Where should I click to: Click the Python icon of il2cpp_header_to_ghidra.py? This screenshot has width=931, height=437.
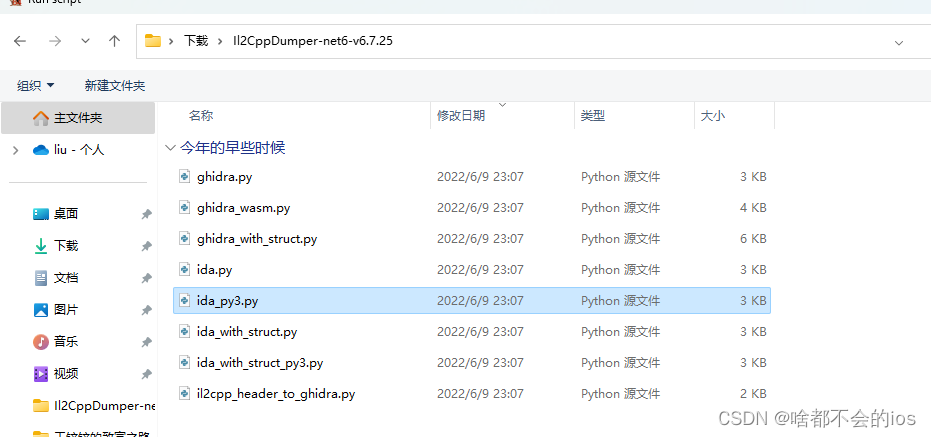[185, 392]
